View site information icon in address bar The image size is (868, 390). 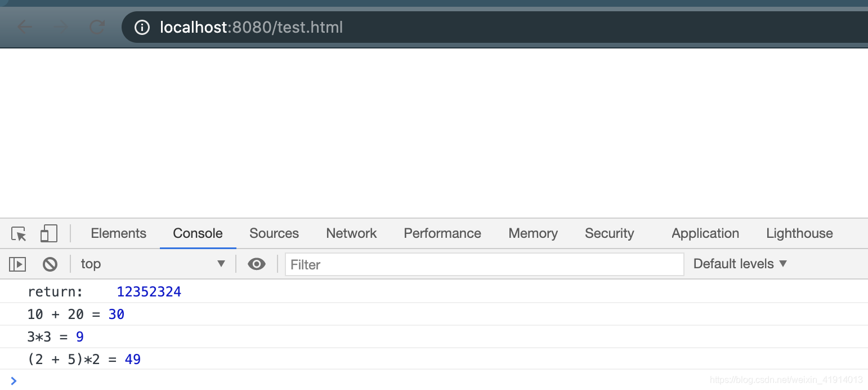(142, 27)
